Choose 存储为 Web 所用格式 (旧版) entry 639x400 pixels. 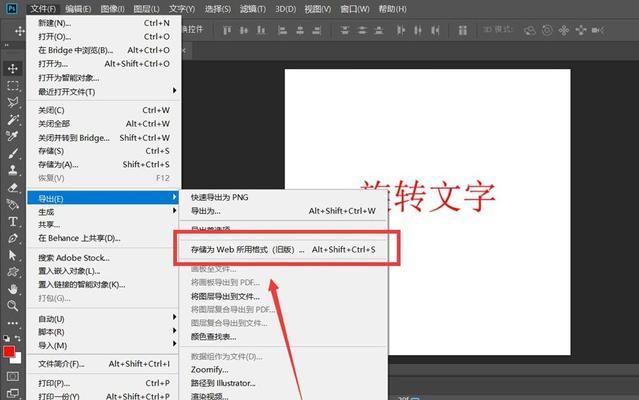(283, 250)
